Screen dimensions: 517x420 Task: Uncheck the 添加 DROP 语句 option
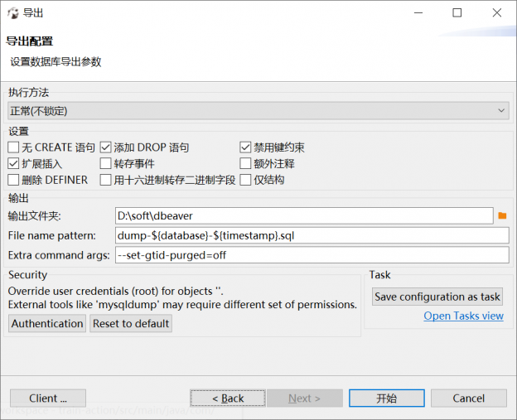pyautogui.click(x=106, y=147)
